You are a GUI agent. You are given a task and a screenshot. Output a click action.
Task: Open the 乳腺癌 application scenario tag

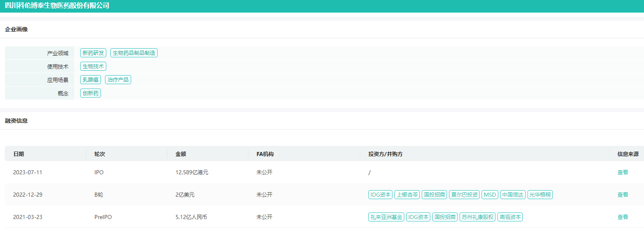pyautogui.click(x=90, y=80)
